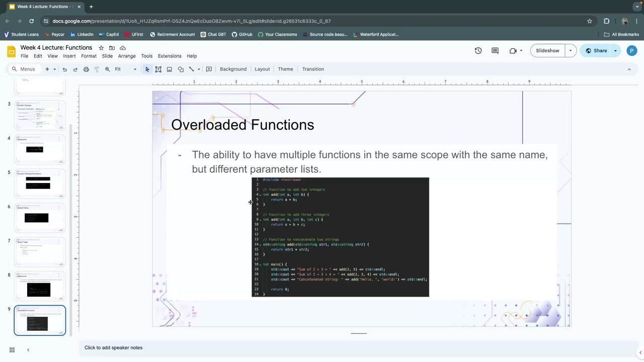Expand the line type dropdown arrow
The height and width of the screenshot is (362, 644).
click(x=199, y=69)
